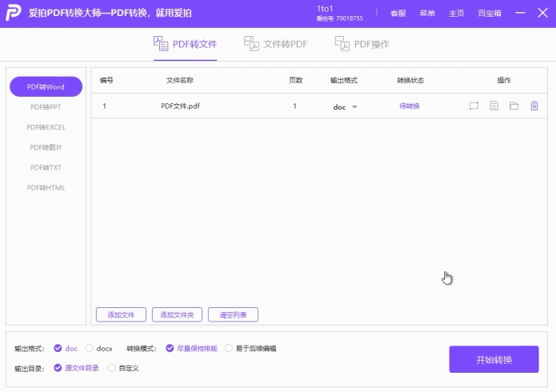Click the PDF操作 tab icon
The image size is (556, 392).
(342, 44)
